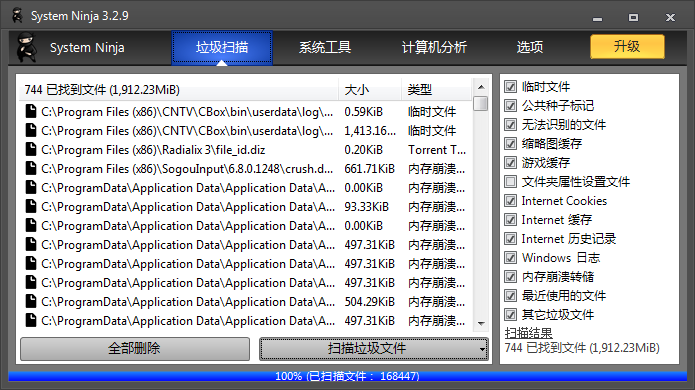The width and height of the screenshot is (695, 390).
Task: Click the 100% scan progress bar
Action: (348, 376)
